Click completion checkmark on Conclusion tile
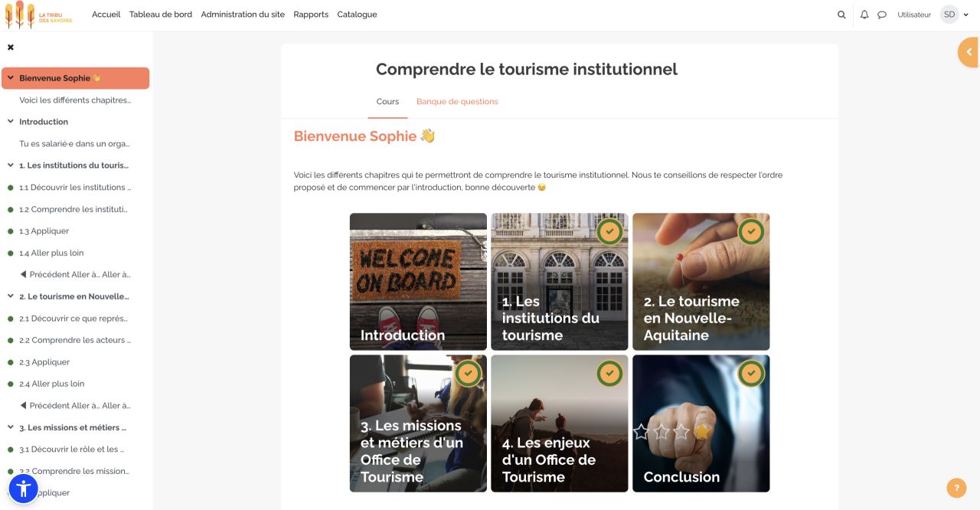Image resolution: width=980 pixels, height=510 pixels. click(x=751, y=373)
